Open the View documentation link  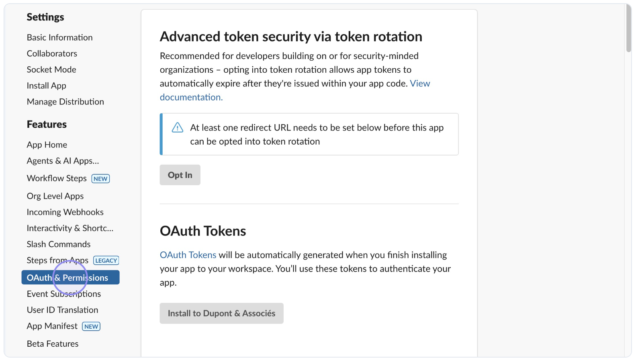click(x=419, y=84)
